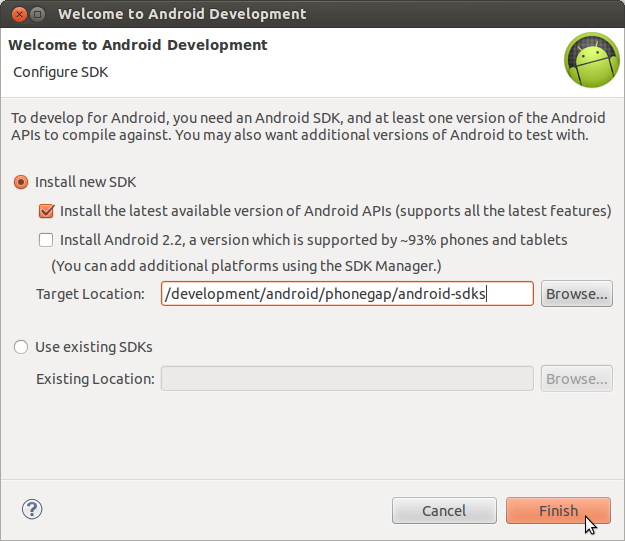This screenshot has height=541, width=625.
Task: Select the Install new SDK radio button
Action: point(21,182)
